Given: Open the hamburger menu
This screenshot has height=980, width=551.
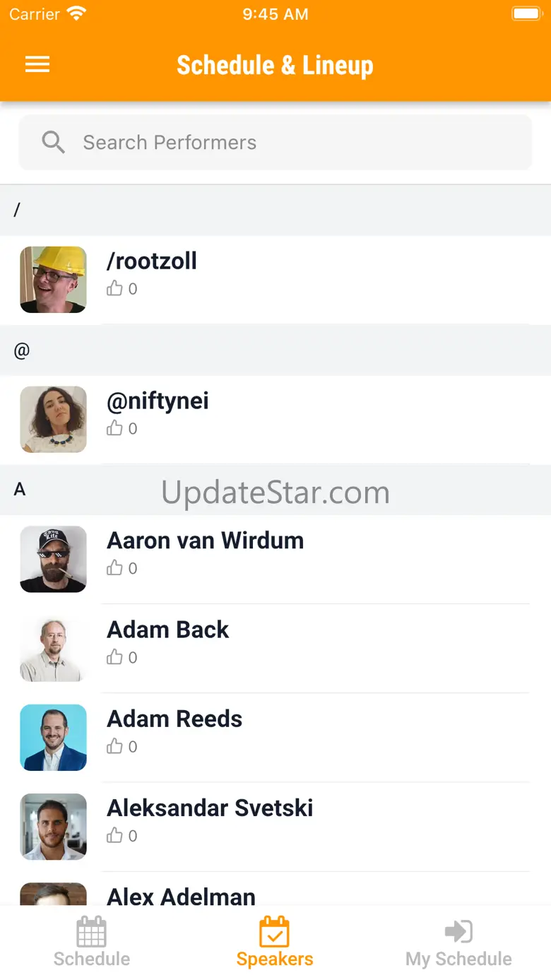Looking at the screenshot, I should [x=37, y=65].
